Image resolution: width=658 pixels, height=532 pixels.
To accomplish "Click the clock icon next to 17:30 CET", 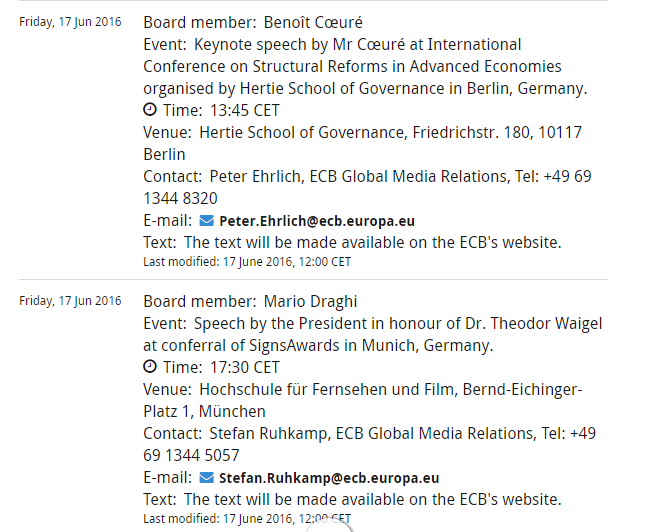I will pyautogui.click(x=150, y=367).
